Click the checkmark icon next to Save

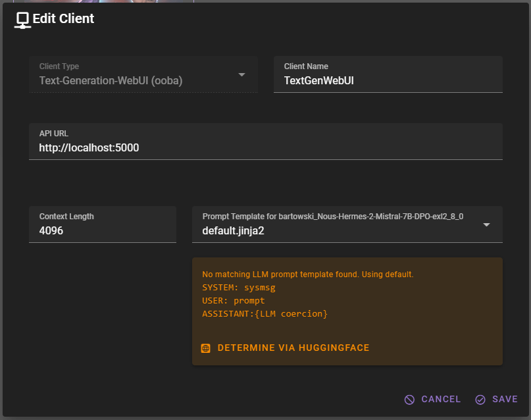tap(480, 399)
